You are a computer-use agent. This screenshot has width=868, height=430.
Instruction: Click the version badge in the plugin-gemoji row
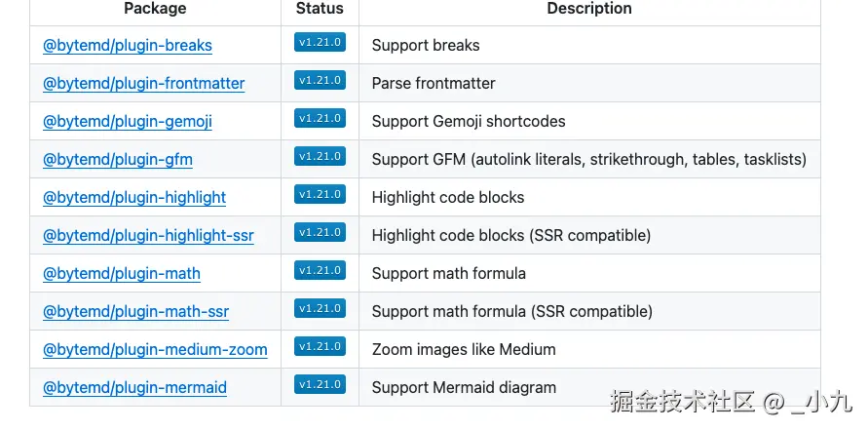point(320,119)
